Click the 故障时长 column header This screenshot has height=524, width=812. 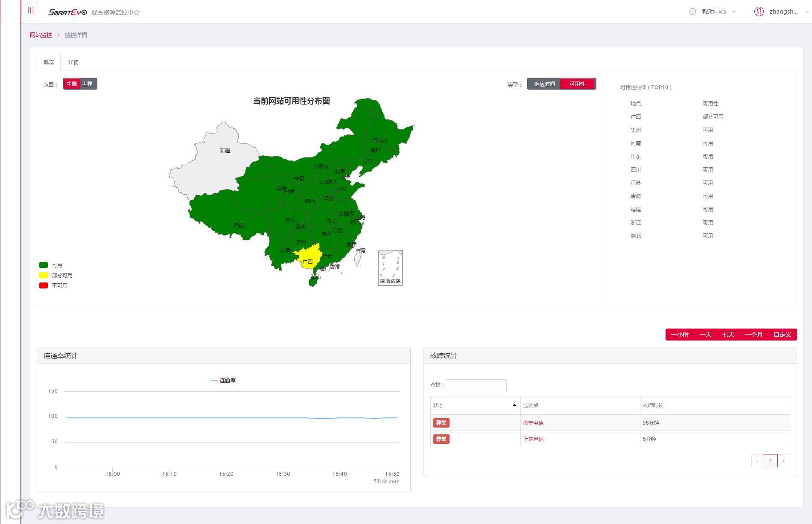click(x=715, y=405)
